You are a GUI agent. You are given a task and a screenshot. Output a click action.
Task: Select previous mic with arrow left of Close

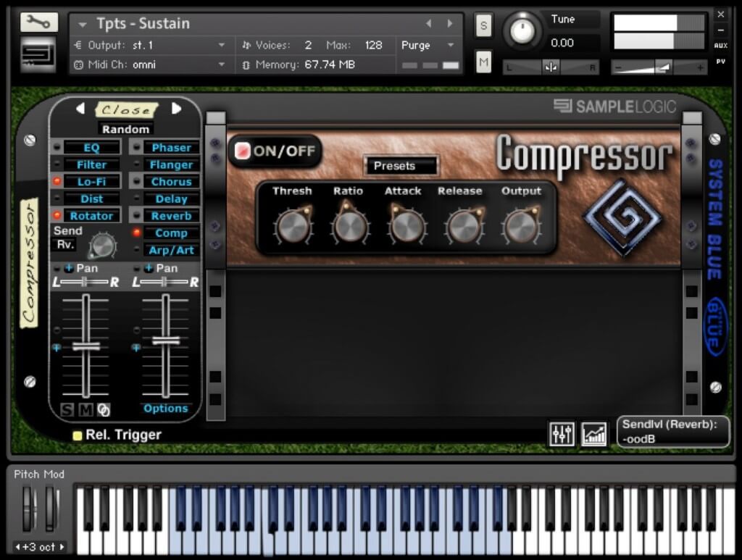coord(80,109)
